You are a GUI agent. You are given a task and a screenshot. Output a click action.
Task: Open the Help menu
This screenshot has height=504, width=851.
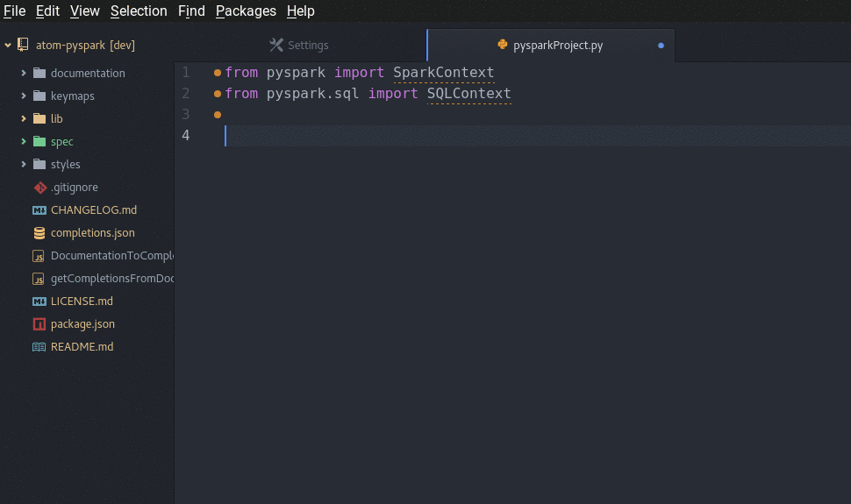click(x=301, y=11)
